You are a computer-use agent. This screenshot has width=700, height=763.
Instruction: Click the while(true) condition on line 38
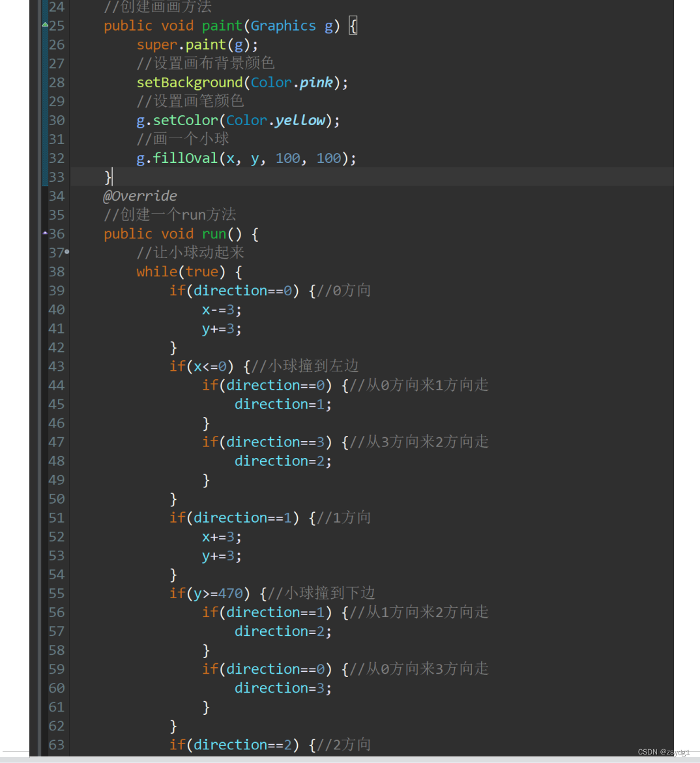181,271
